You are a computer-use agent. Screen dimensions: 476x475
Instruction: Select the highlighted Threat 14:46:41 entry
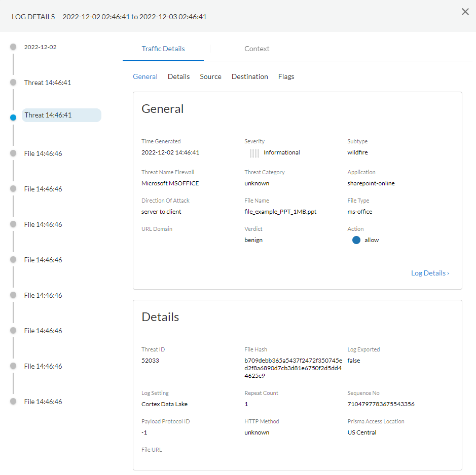tap(49, 115)
